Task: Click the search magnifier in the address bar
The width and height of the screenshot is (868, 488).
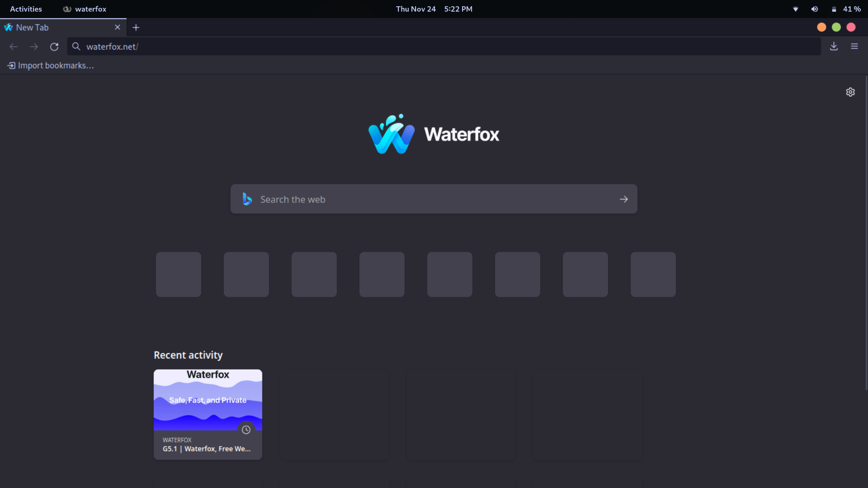Action: click(x=76, y=47)
